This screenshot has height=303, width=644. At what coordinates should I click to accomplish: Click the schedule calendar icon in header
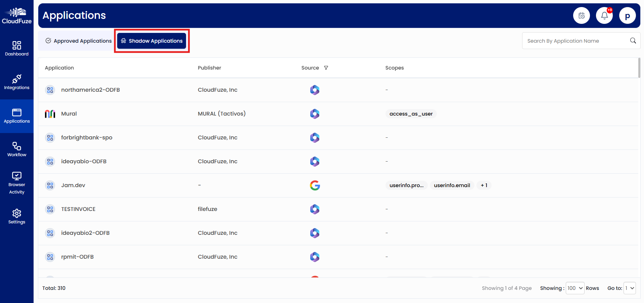(581, 15)
